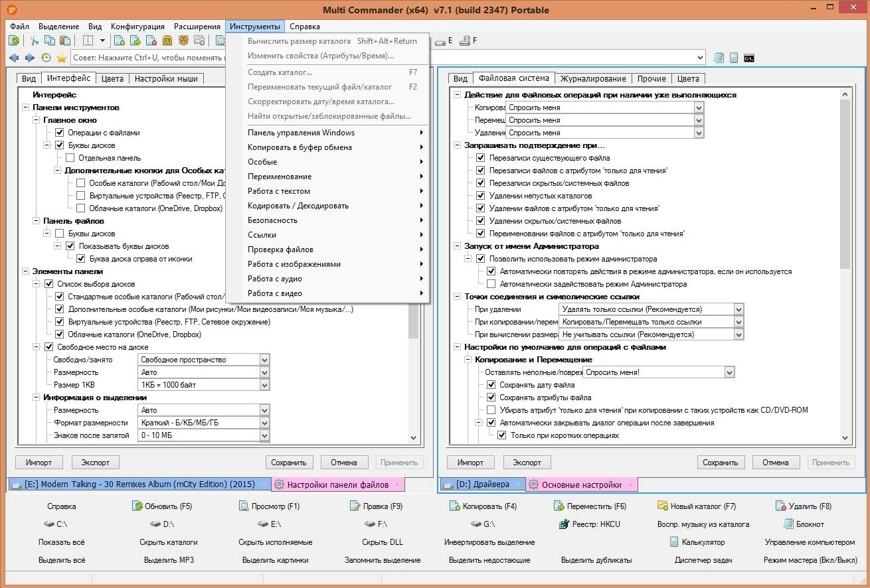
Task: Select the [D:] Драйвера panel tab
Action: click(482, 485)
